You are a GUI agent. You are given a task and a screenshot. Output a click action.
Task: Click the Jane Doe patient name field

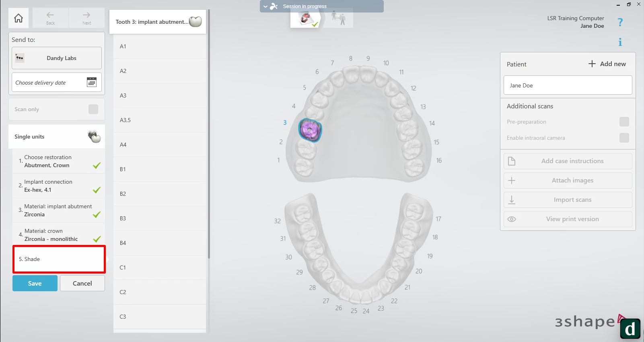click(x=568, y=85)
